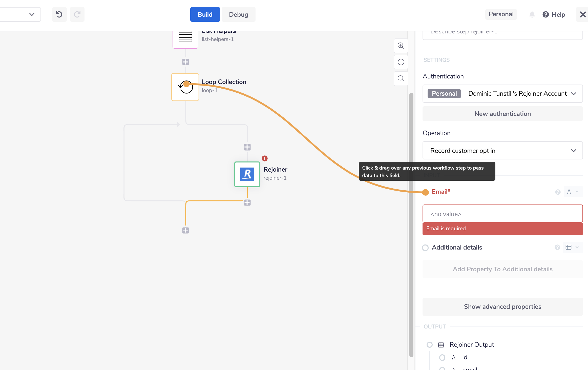Click the Rejoiner Output connector circle

click(x=429, y=344)
